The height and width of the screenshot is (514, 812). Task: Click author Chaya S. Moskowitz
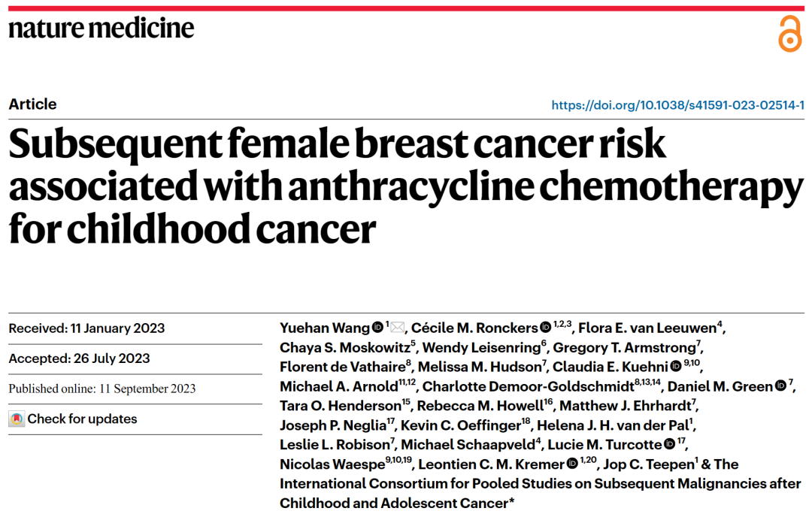click(x=345, y=347)
